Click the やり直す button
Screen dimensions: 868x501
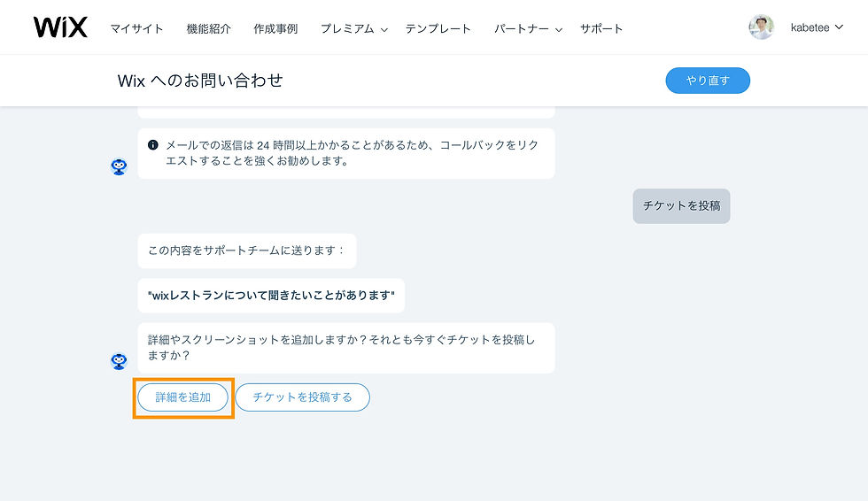708,81
